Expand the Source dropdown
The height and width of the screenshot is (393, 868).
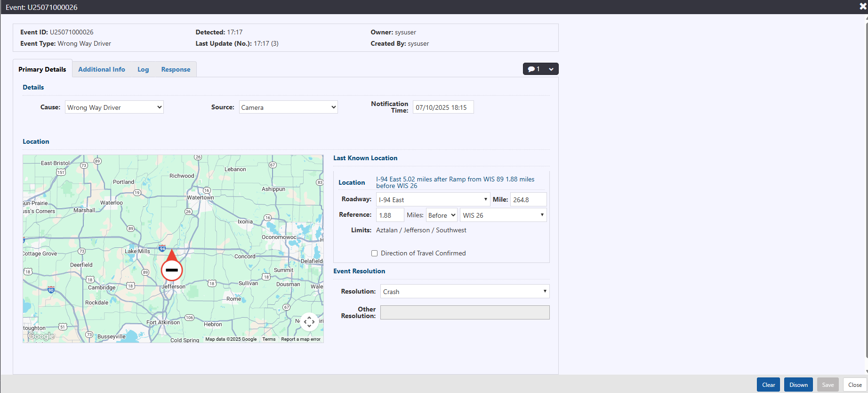[288, 107]
